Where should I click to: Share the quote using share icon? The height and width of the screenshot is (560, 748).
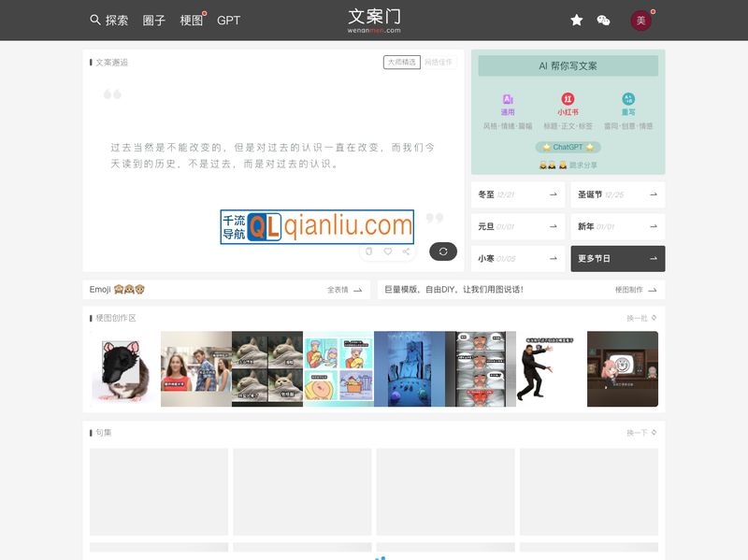(406, 251)
